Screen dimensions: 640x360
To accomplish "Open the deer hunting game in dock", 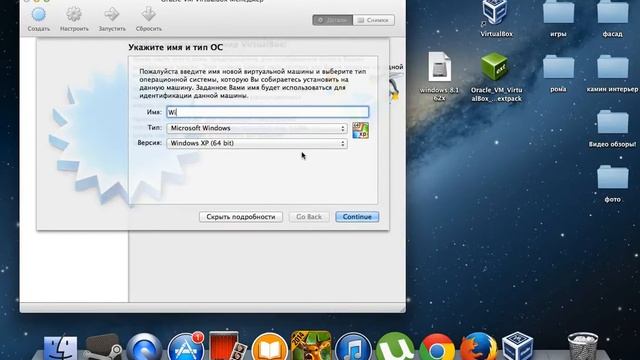I will tap(311, 346).
